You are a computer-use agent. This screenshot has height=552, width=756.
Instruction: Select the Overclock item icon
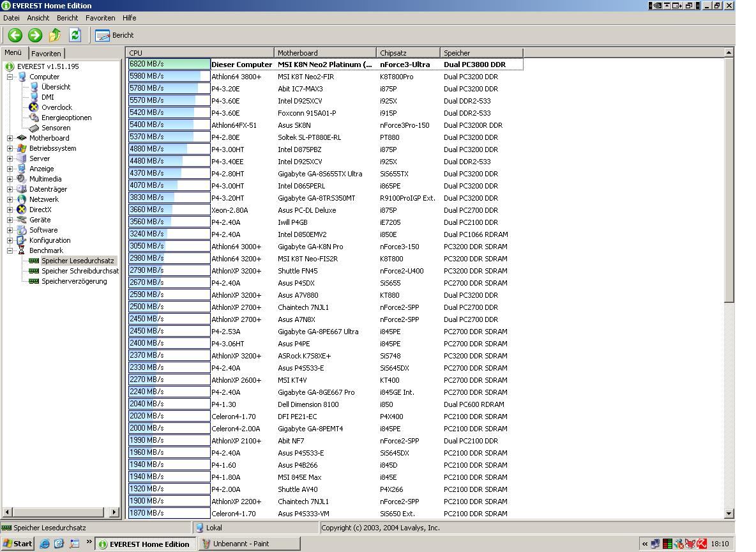point(34,107)
